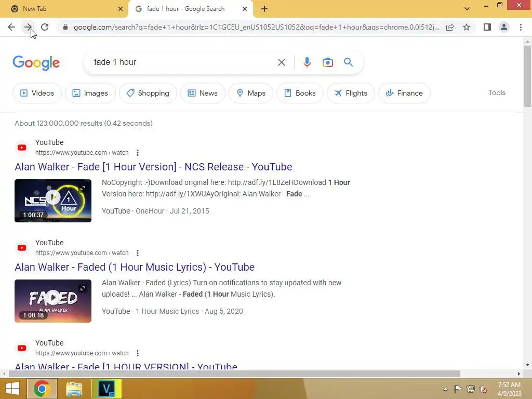532x399 pixels.
Task: Clear the search box with X
Action: pos(281,62)
